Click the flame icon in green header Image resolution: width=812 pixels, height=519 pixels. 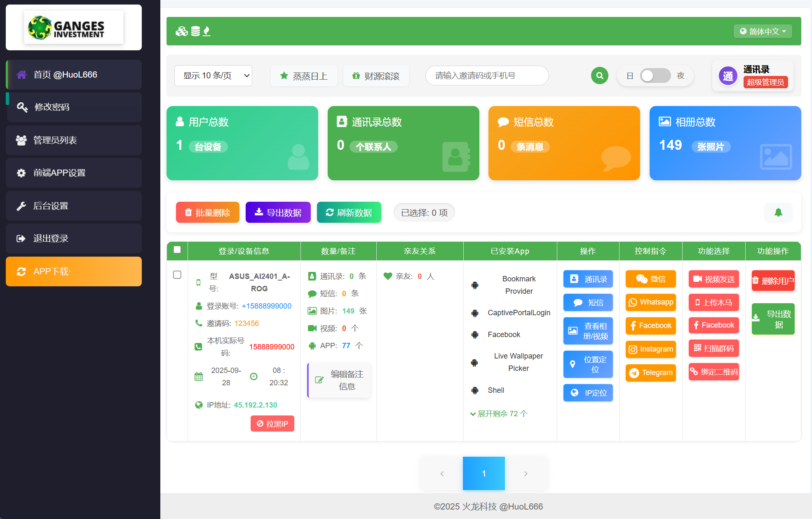pyautogui.click(x=207, y=31)
